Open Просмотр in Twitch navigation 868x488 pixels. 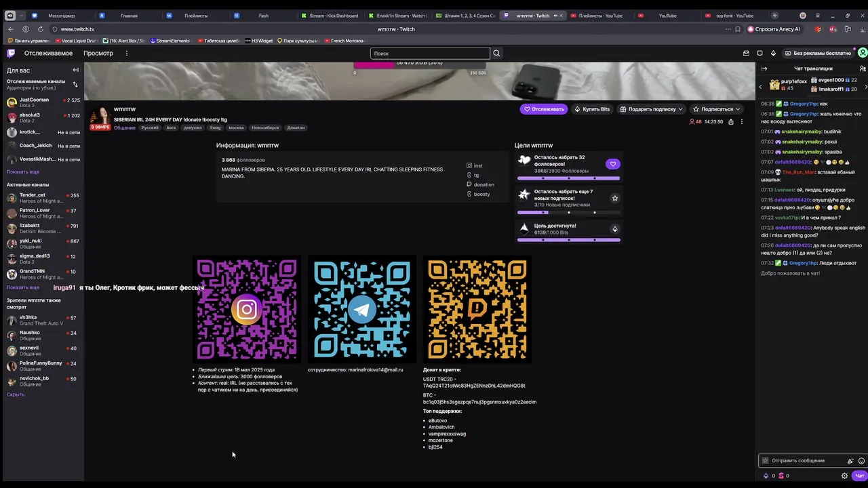point(98,53)
